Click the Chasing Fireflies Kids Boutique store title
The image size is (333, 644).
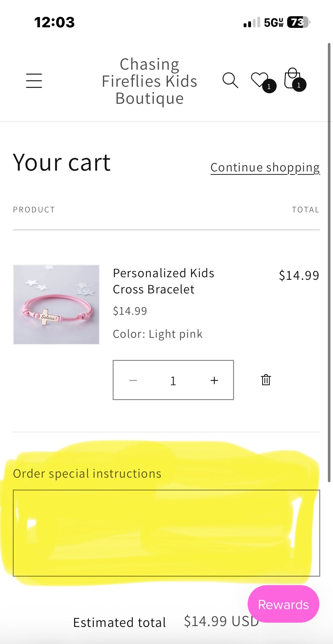pyautogui.click(x=149, y=80)
